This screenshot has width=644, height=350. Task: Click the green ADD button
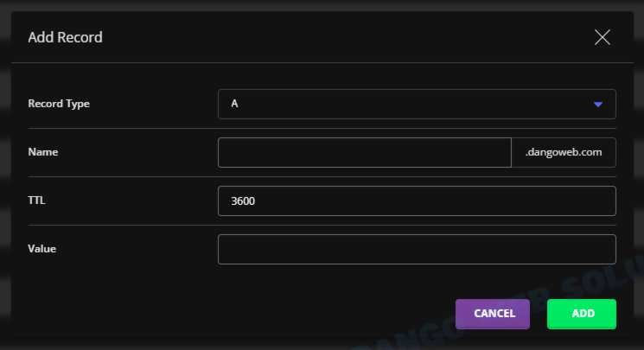582,314
